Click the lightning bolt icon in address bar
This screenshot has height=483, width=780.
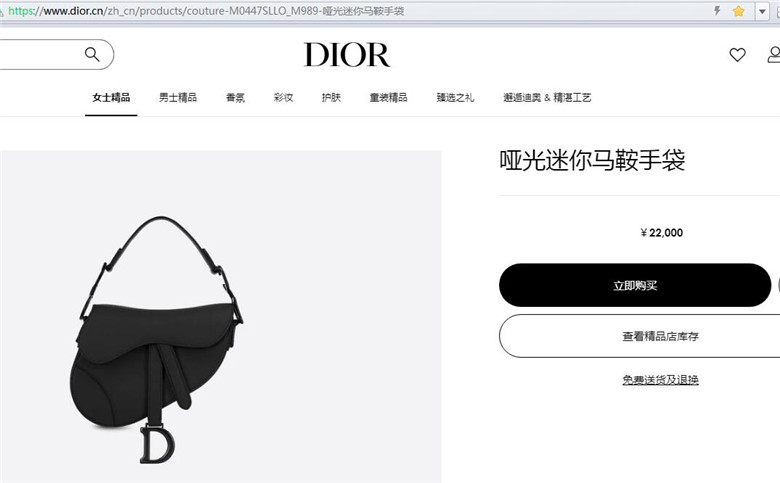717,10
